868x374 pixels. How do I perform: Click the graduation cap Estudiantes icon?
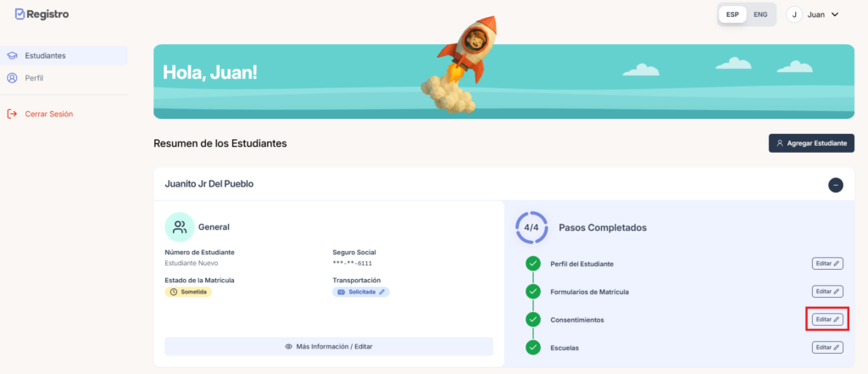[x=12, y=55]
